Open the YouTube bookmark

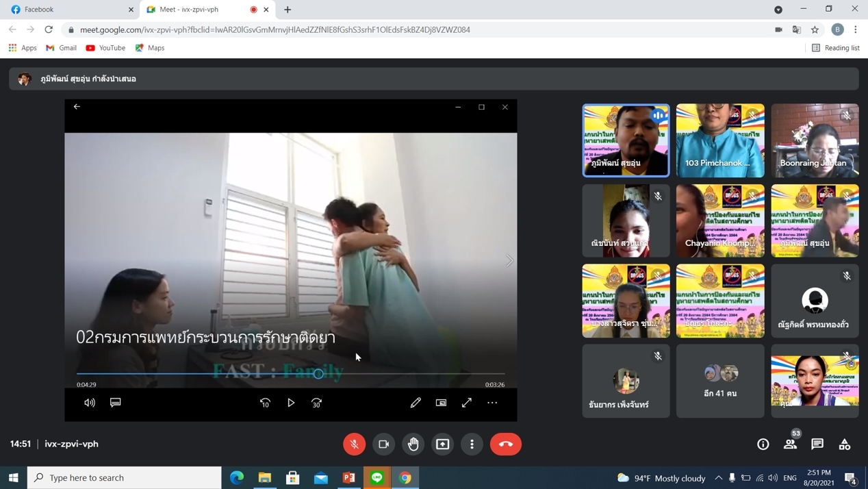(x=105, y=48)
